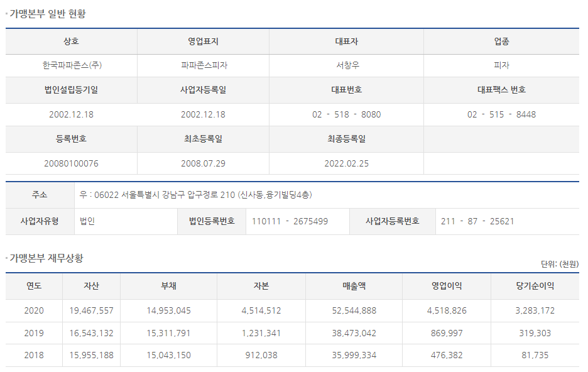This screenshot has width=588, height=372.
Task: Select registration number 20080100076
Action: [71, 163]
